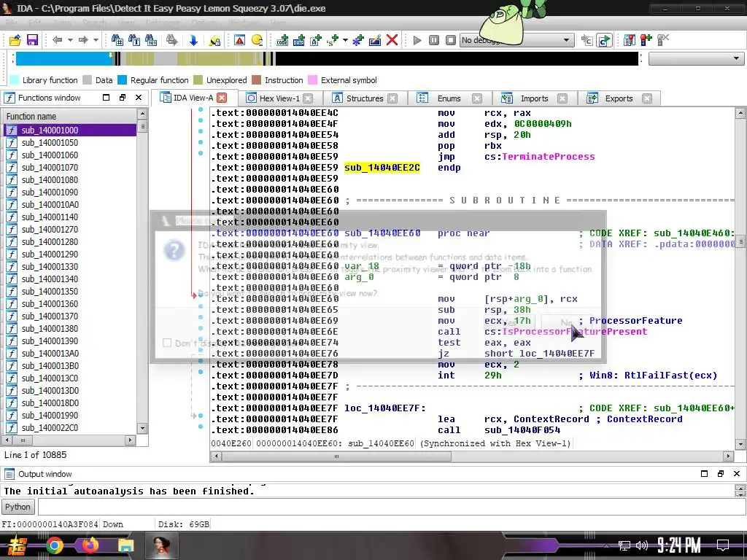Click the add-structure 'A' plus icon
Image resolution: width=747 pixels, height=560 pixels.
(x=316, y=40)
